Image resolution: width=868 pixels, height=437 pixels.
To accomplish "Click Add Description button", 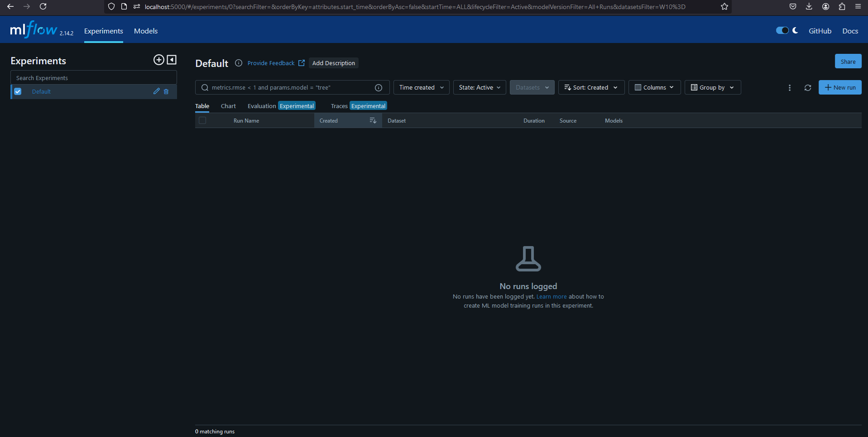I will click(334, 63).
